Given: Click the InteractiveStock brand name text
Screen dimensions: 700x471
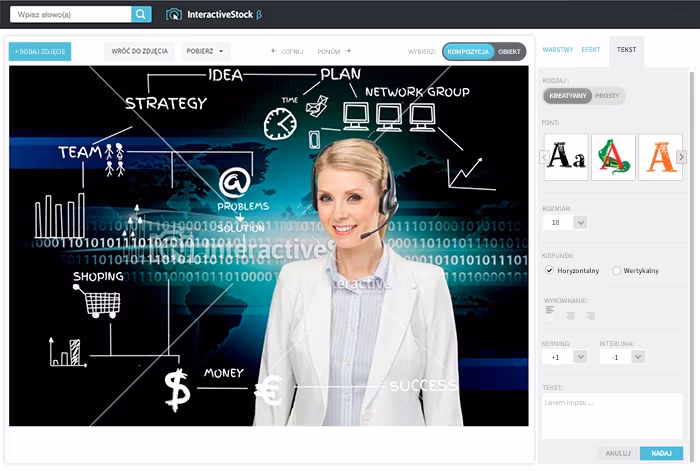Looking at the screenshot, I should pyautogui.click(x=220, y=14).
